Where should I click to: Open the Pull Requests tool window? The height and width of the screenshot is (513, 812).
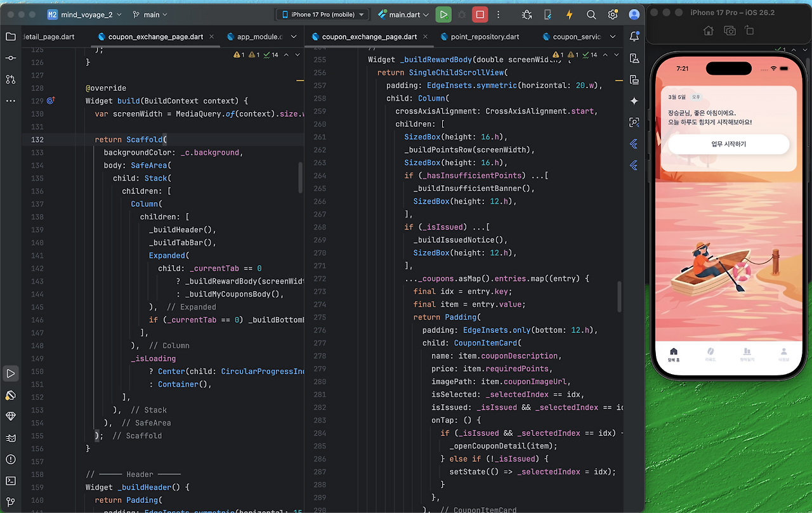(x=11, y=79)
